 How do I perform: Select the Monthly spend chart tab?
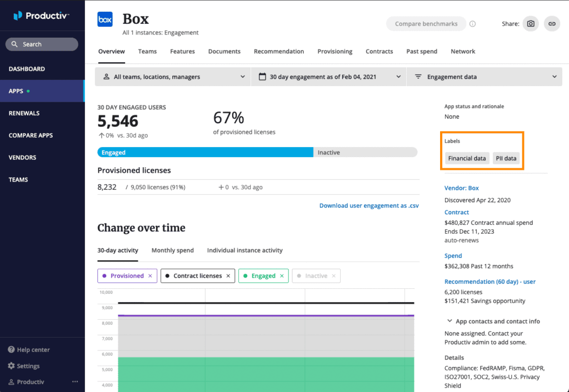(173, 250)
